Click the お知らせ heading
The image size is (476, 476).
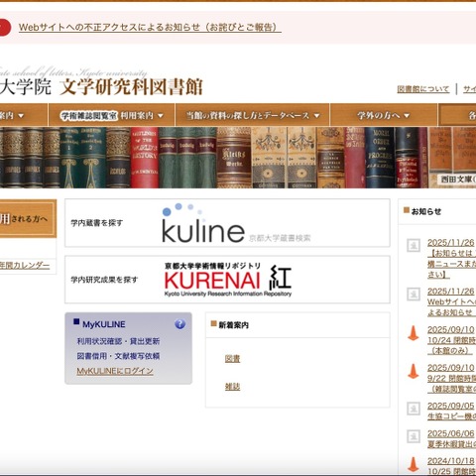(426, 211)
